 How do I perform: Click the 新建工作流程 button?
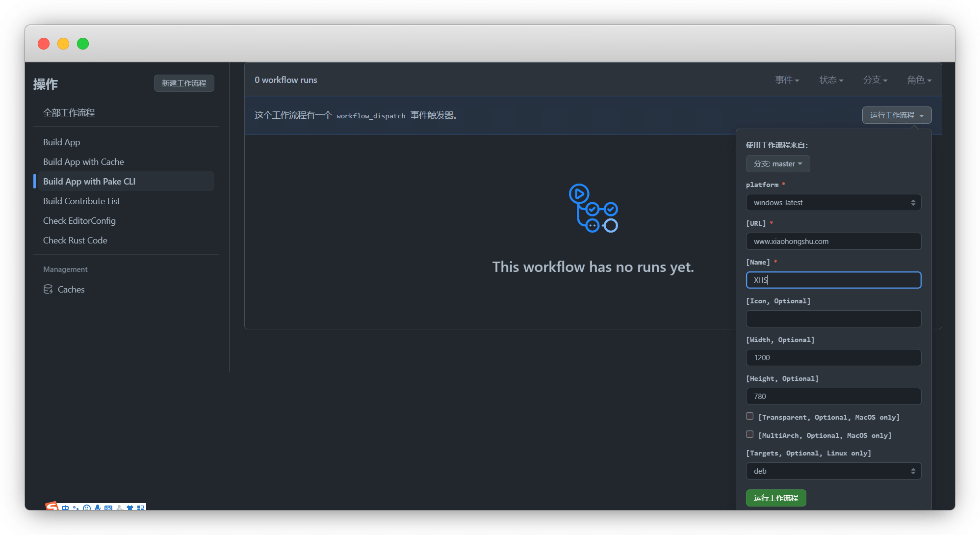[184, 83]
